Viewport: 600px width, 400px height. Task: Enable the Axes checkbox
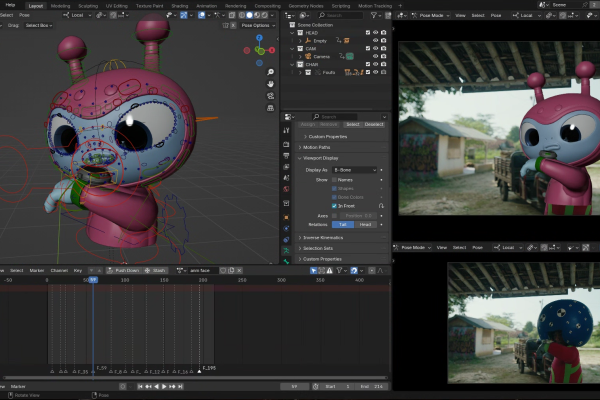(x=334, y=216)
